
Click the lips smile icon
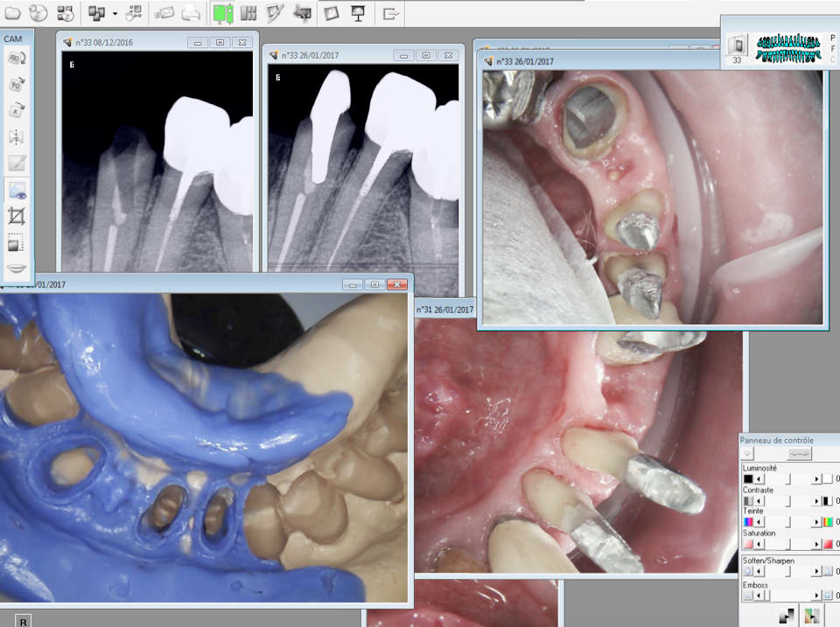tap(16, 268)
